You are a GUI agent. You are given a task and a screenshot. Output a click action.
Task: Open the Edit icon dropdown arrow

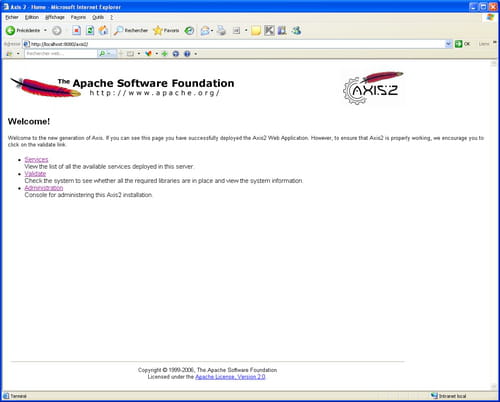tap(246, 31)
